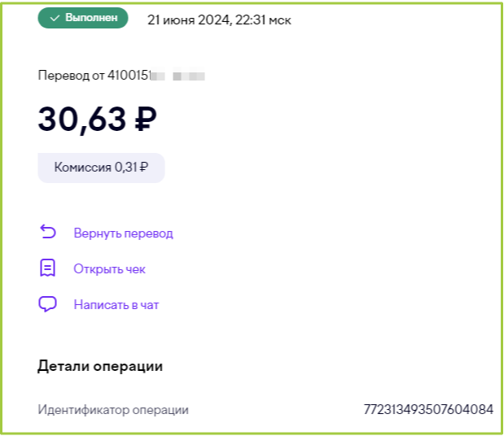Click operation ID number 772313493507604084
The width and height of the screenshot is (504, 436).
tap(428, 409)
